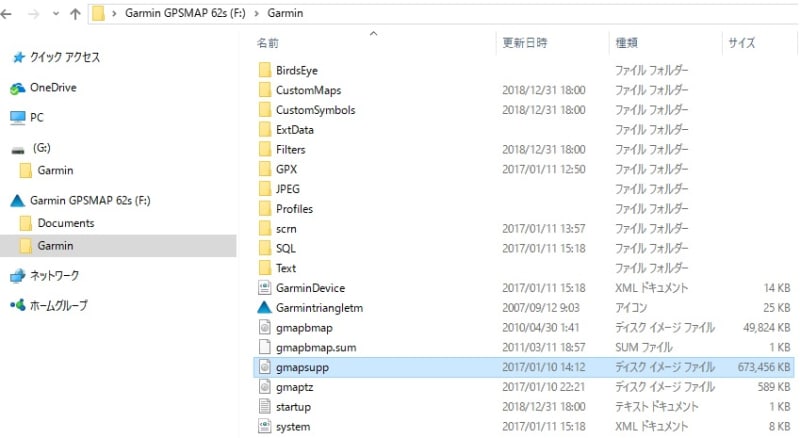Select the gmapsupp file name

pyautogui.click(x=302, y=368)
